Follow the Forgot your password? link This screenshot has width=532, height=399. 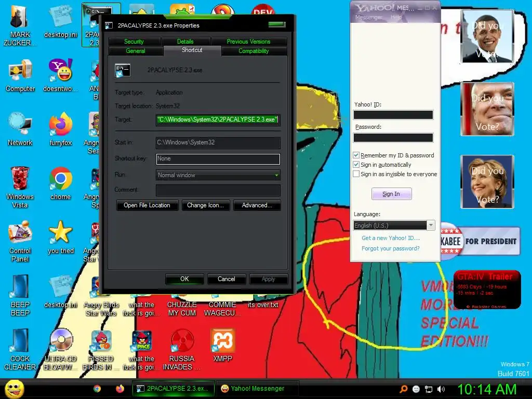[x=391, y=248]
